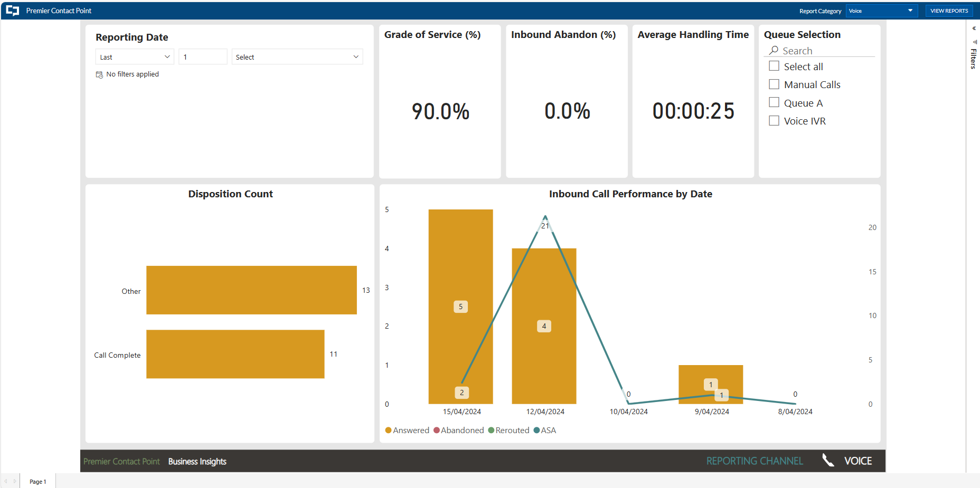Click the VIEW REPORTS button
Viewport: 980px width, 488px height.
pyautogui.click(x=949, y=11)
